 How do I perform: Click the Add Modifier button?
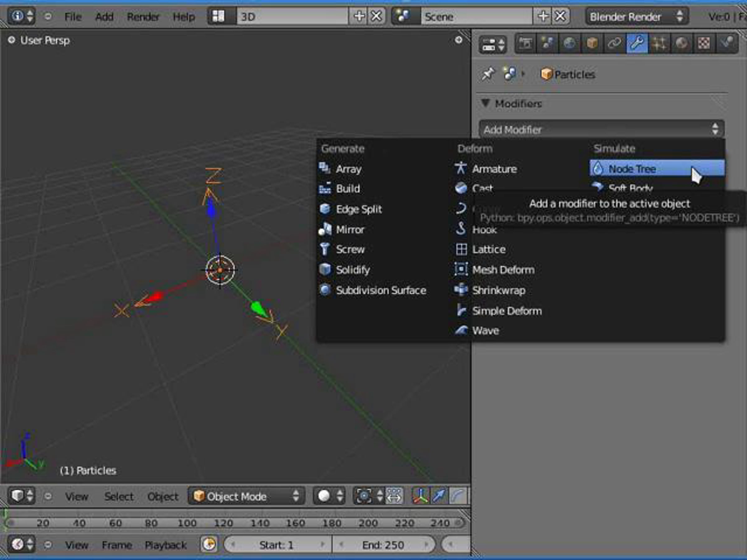pos(601,129)
